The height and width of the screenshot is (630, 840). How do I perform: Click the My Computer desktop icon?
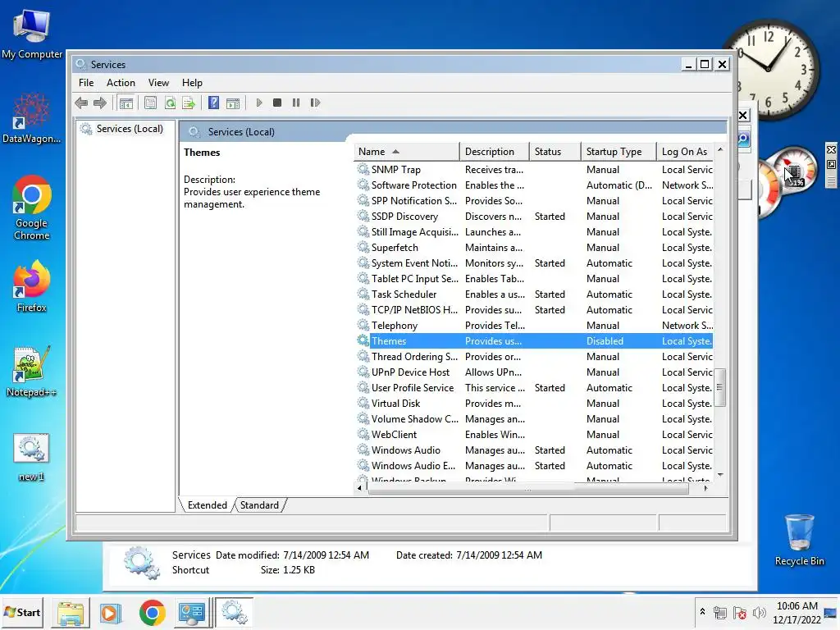32,34
